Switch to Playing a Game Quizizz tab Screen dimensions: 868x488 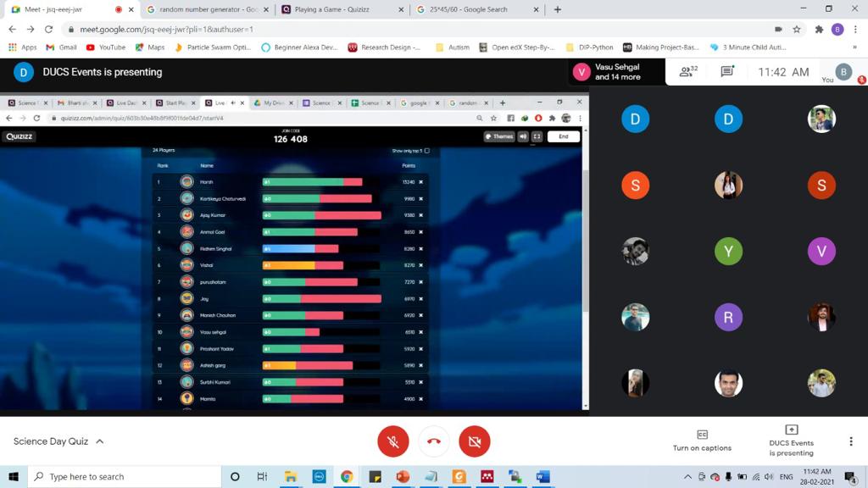pyautogui.click(x=335, y=9)
